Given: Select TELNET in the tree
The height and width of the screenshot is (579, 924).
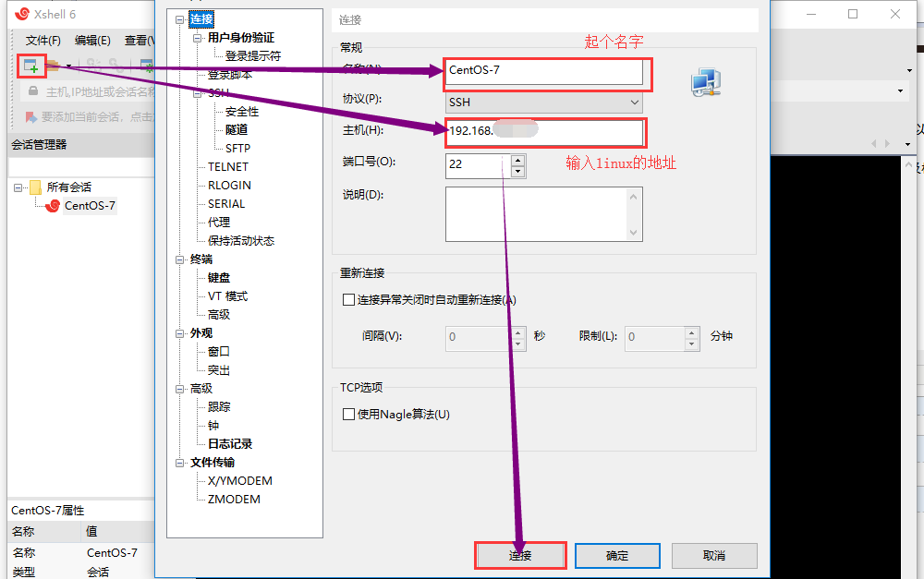Looking at the screenshot, I should tap(228, 167).
